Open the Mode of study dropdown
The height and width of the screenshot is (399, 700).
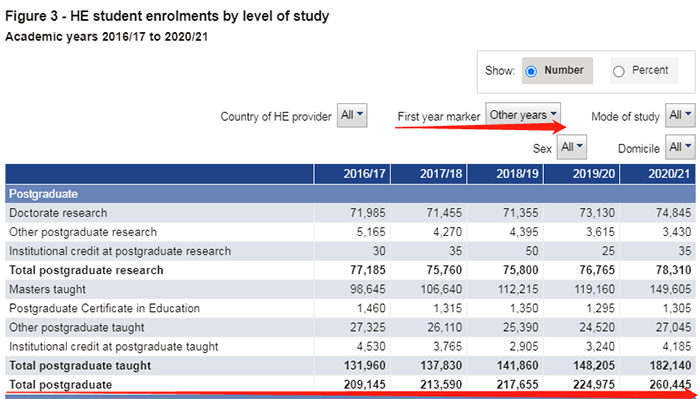coord(680,116)
